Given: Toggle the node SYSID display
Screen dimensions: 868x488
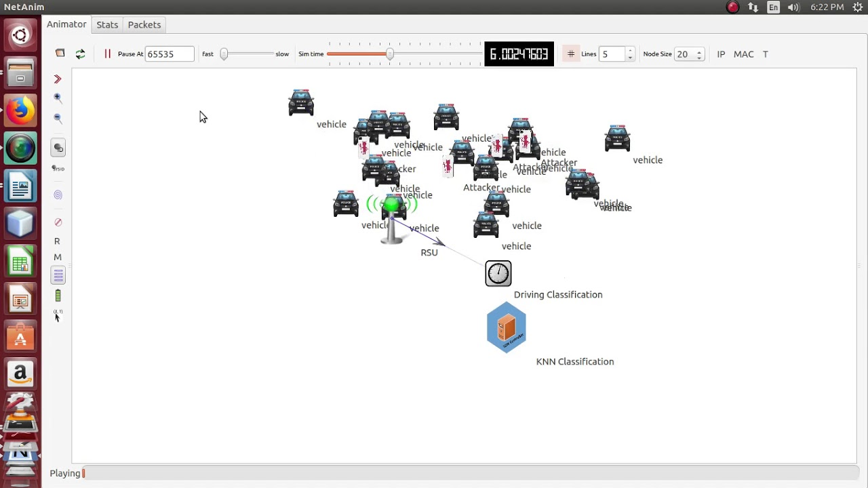Looking at the screenshot, I should 58,168.
